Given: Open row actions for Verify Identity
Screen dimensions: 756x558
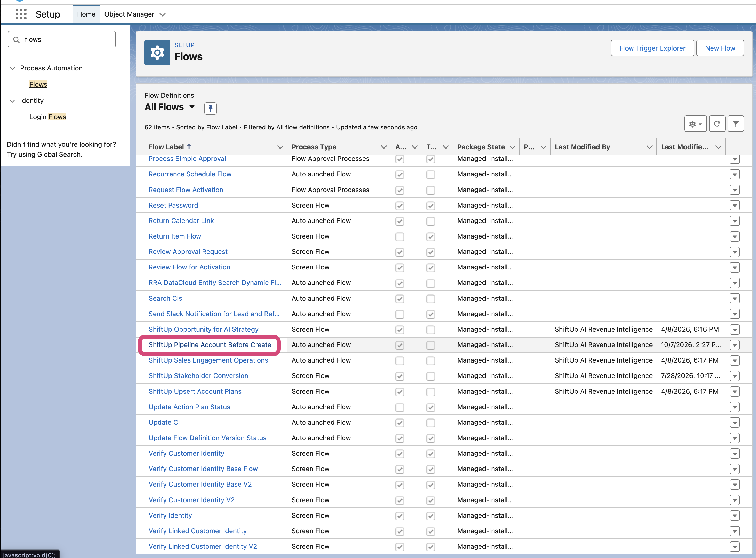Looking at the screenshot, I should coord(735,516).
